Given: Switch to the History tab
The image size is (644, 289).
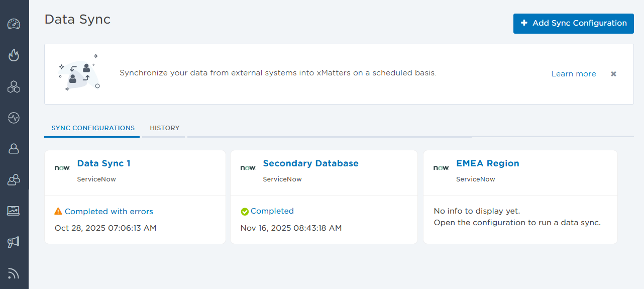Looking at the screenshot, I should [x=164, y=128].
